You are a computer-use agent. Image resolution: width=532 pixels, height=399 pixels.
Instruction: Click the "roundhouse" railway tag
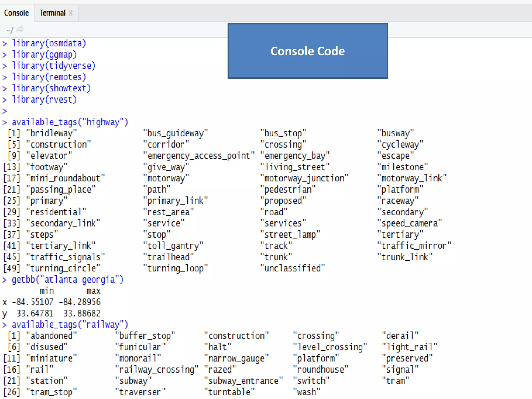(x=321, y=370)
